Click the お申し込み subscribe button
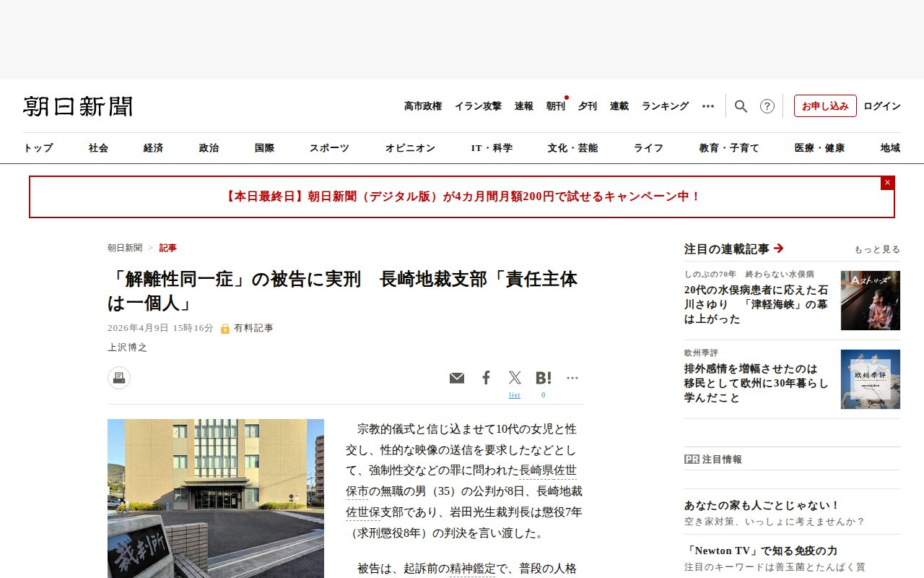The image size is (924, 578). (x=825, y=106)
